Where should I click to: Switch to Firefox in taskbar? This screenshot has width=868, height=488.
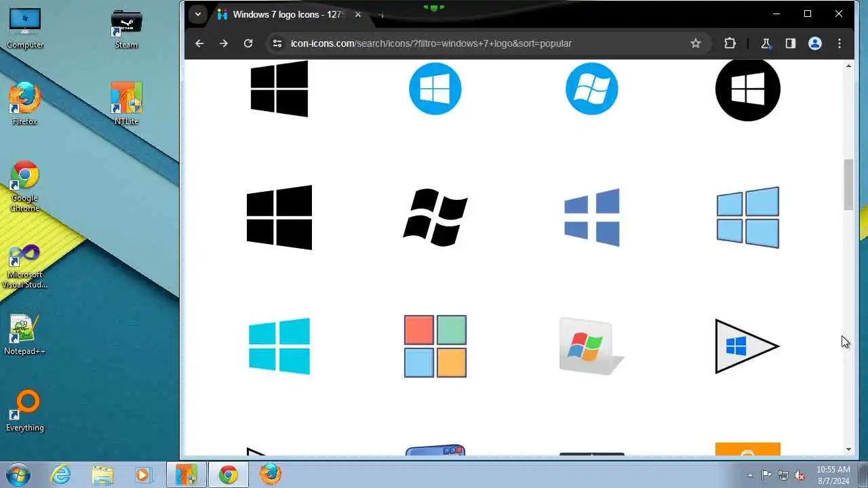point(270,474)
